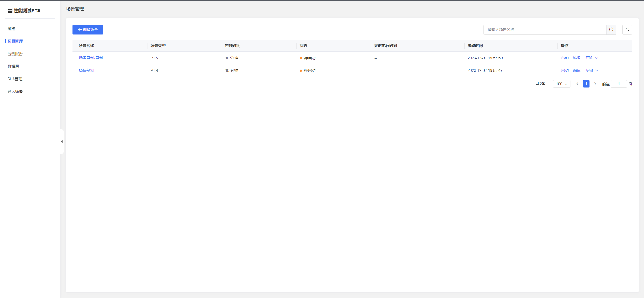Viewport: 644px width, 298px height.
Task: Open 导入场景 in the sidebar
Action: pyautogui.click(x=15, y=91)
